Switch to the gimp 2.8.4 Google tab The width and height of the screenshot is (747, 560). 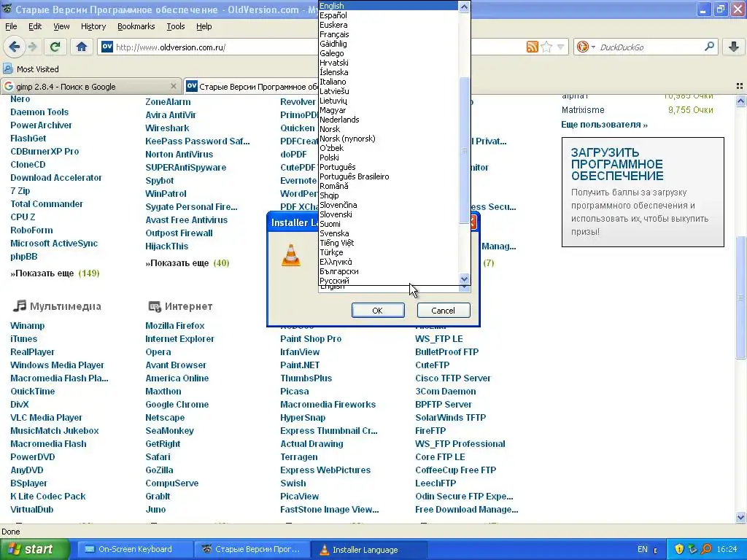click(90, 86)
